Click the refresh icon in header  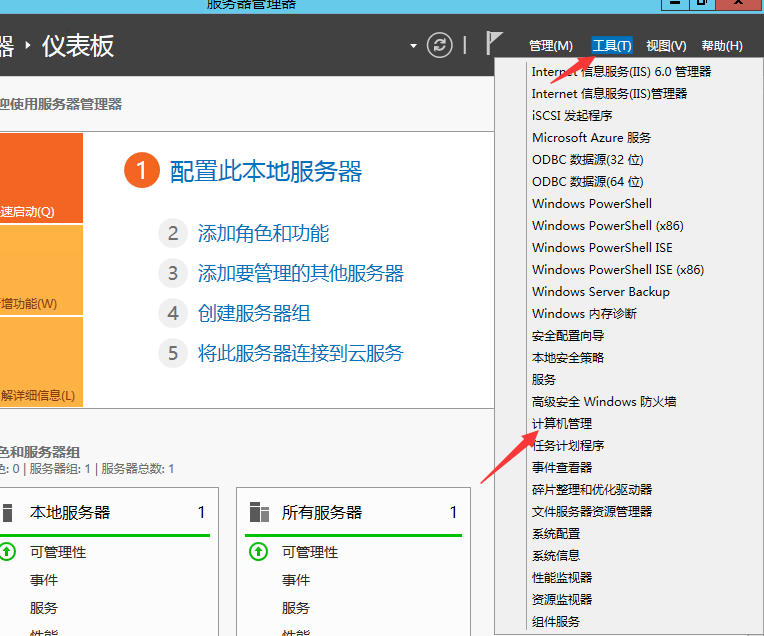[439, 45]
